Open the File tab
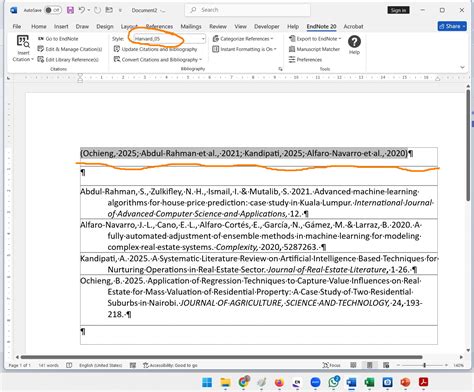This screenshot has height=392, width=474. coord(17,26)
